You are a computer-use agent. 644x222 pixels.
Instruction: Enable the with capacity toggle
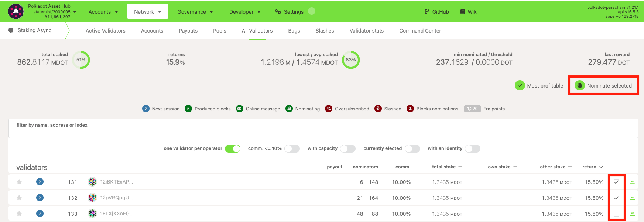348,148
